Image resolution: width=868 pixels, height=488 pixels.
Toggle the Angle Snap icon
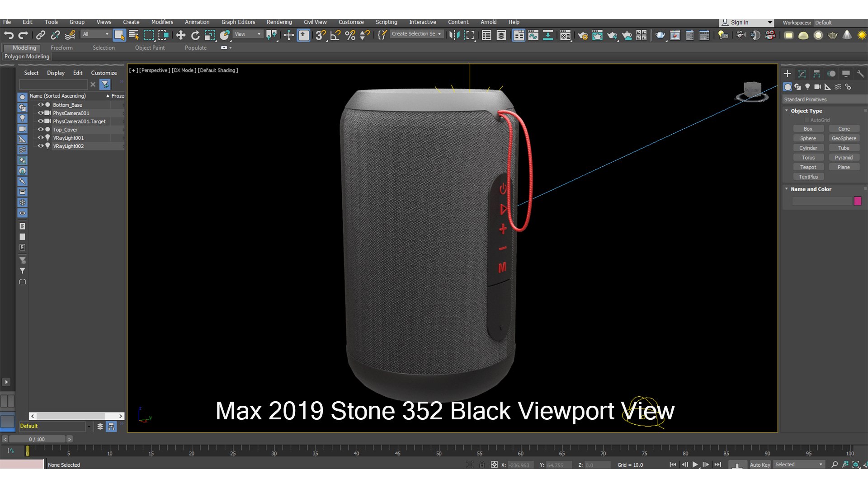click(335, 35)
